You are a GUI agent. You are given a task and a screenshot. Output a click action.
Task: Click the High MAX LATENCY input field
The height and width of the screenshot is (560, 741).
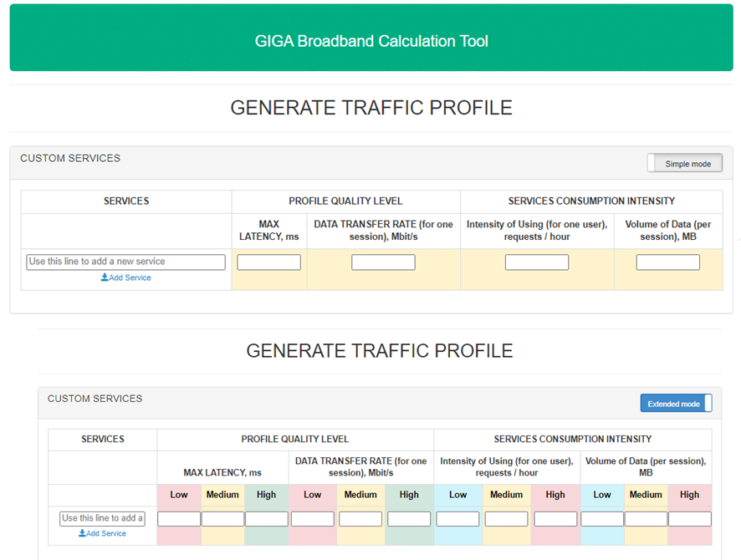coord(266,519)
